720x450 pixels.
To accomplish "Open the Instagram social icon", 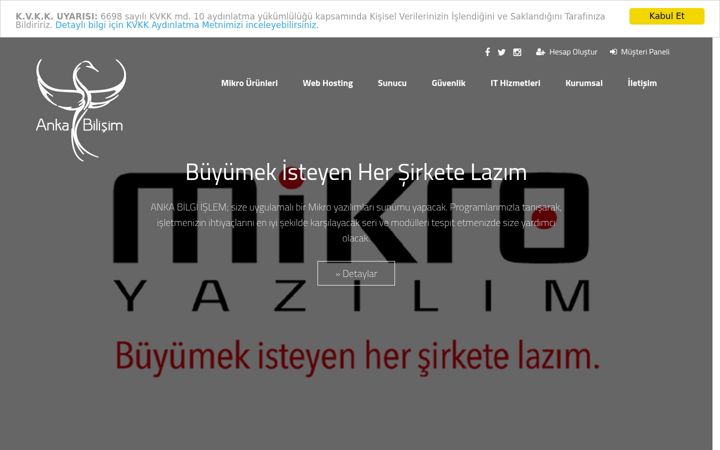I will [517, 52].
